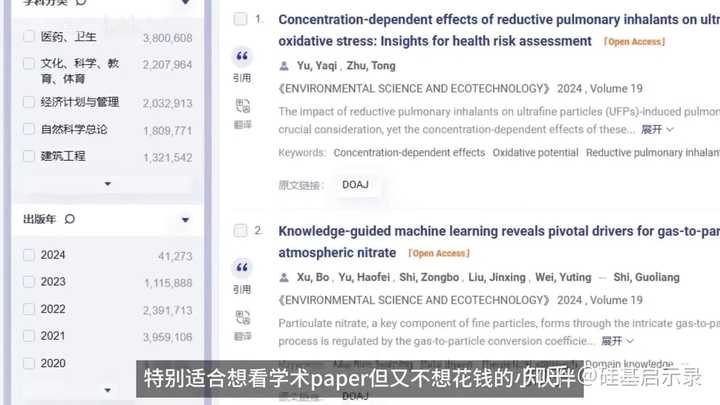Click the author icon before Yu, Yaqi
Viewport: 720px width, 405px height.
[284, 66]
